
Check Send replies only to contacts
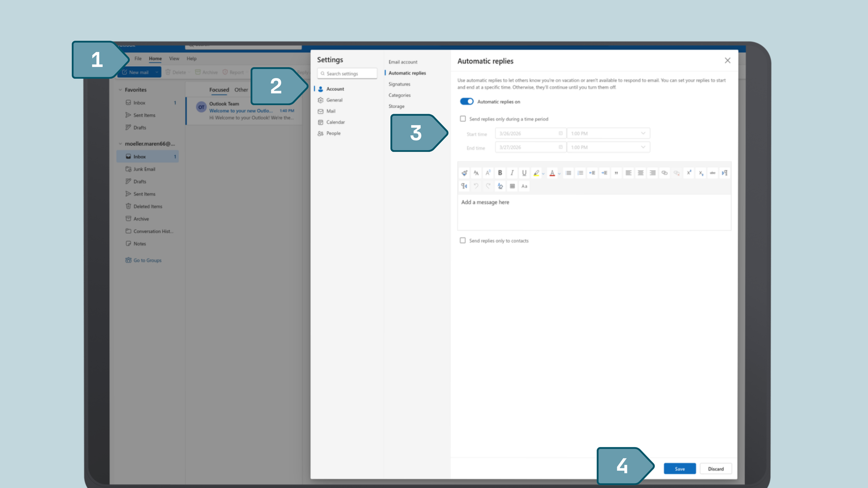[x=463, y=240]
